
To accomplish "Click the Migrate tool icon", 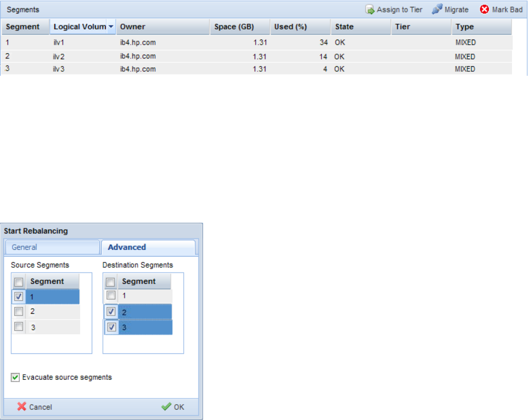I will pyautogui.click(x=437, y=10).
